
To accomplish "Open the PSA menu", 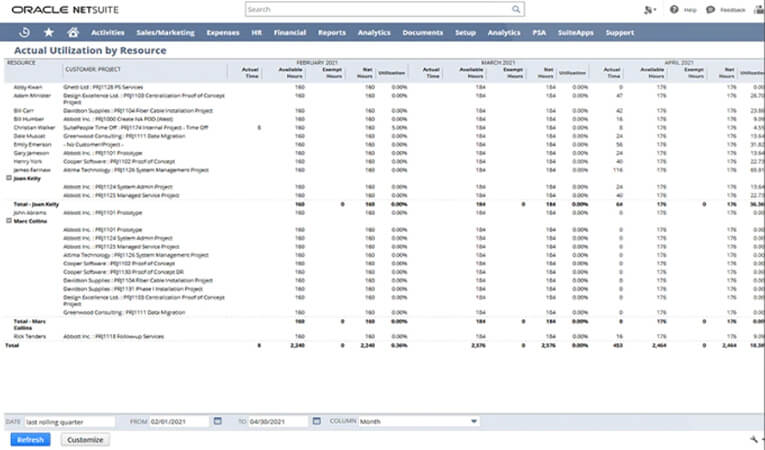I will pos(539,32).
